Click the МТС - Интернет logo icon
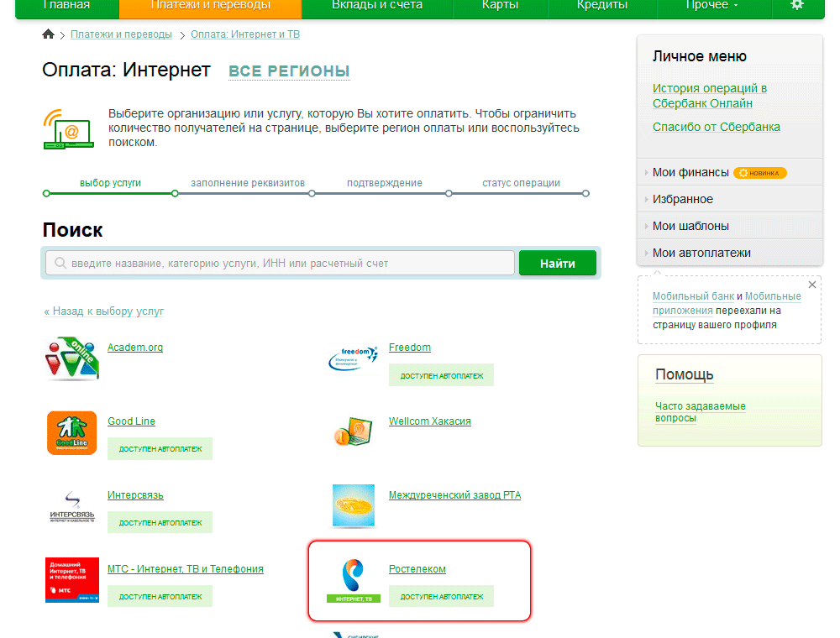Viewport: 840px width, 638px height. coord(71,580)
